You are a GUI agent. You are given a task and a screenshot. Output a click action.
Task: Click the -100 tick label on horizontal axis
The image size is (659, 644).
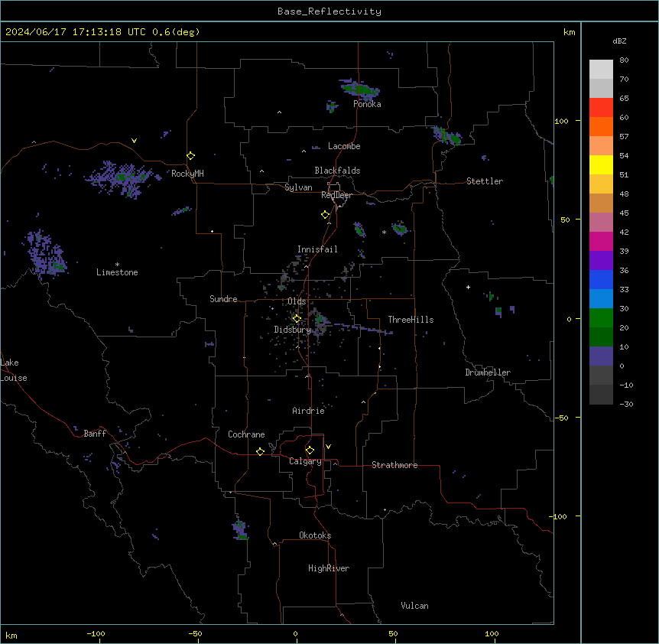[x=96, y=633]
